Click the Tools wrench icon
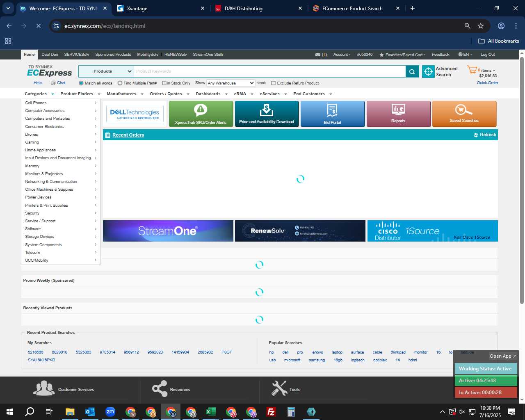Screen dimensions: 525x420 279,388
